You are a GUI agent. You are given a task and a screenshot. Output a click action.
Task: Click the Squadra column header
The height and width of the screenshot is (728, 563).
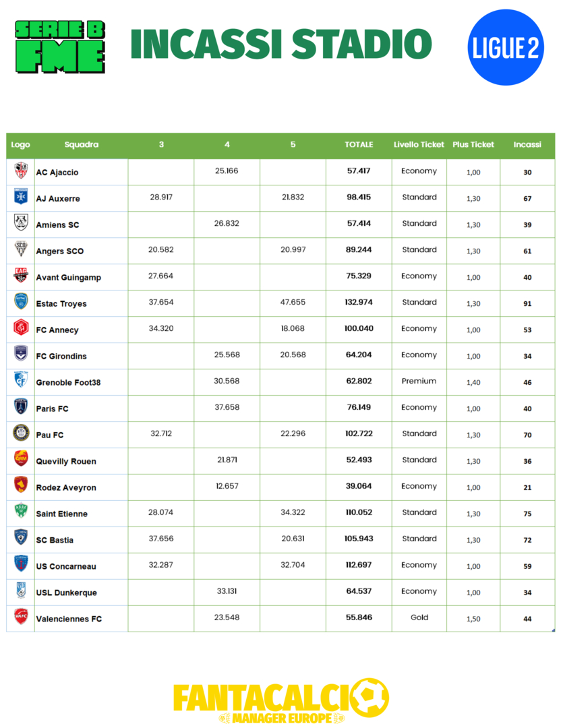pos(82,145)
